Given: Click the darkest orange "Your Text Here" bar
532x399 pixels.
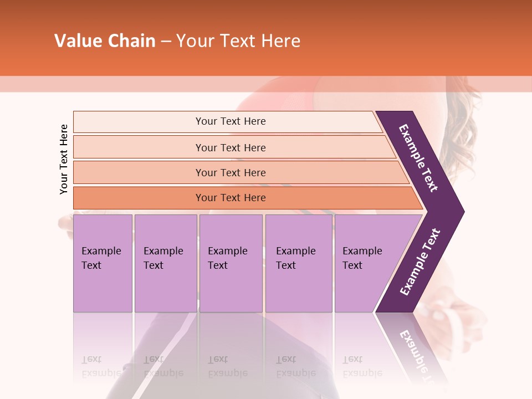Looking at the screenshot, I should [x=231, y=198].
